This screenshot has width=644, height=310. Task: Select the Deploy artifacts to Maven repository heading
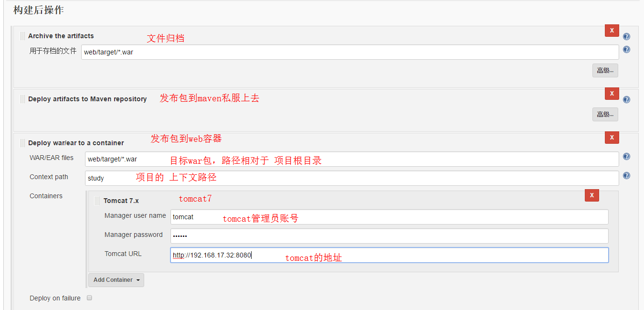click(87, 99)
